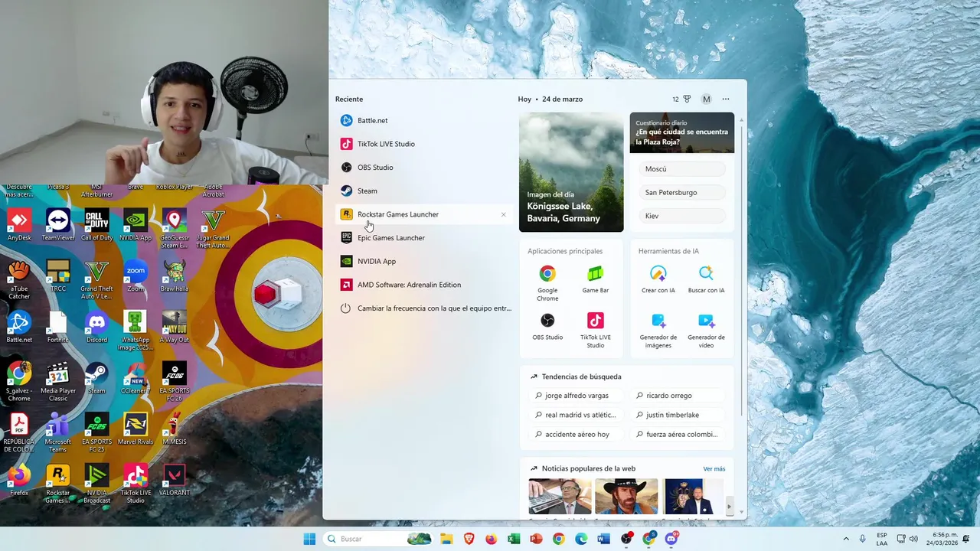980x551 pixels.
Task: Select Call of Duty desktop shortcut
Action: [x=97, y=225]
